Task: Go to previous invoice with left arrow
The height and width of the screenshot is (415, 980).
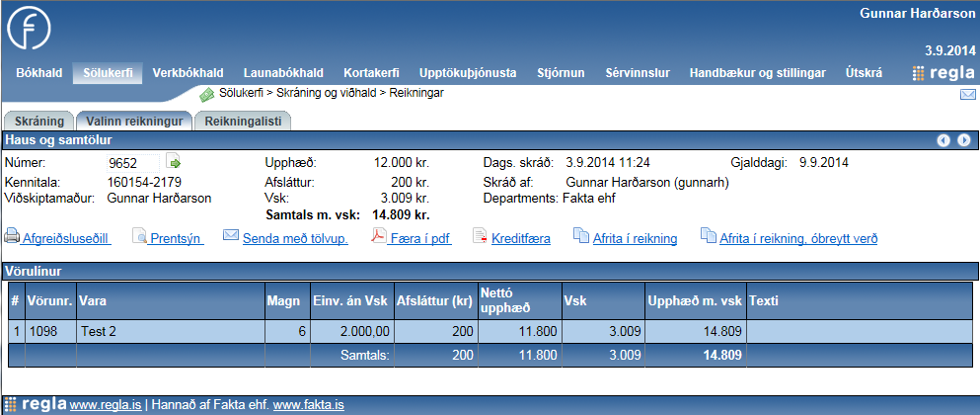Action: 943,140
